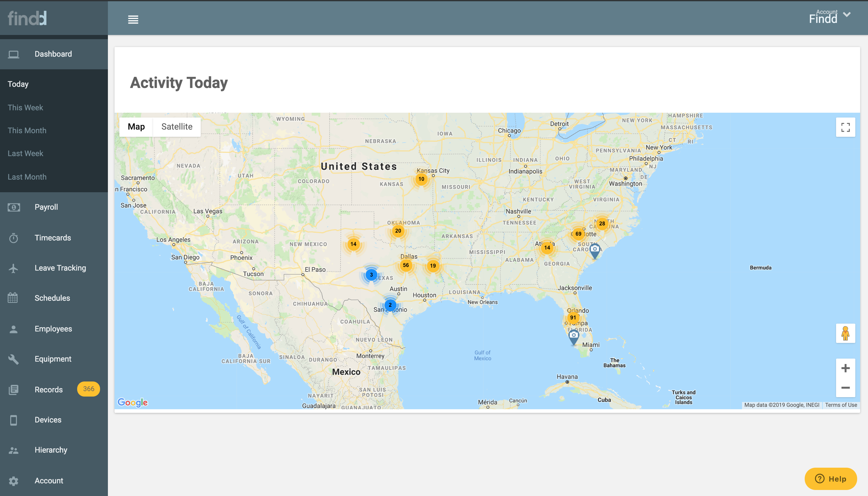
Task: Open Equipment wrench icon
Action: click(x=14, y=359)
